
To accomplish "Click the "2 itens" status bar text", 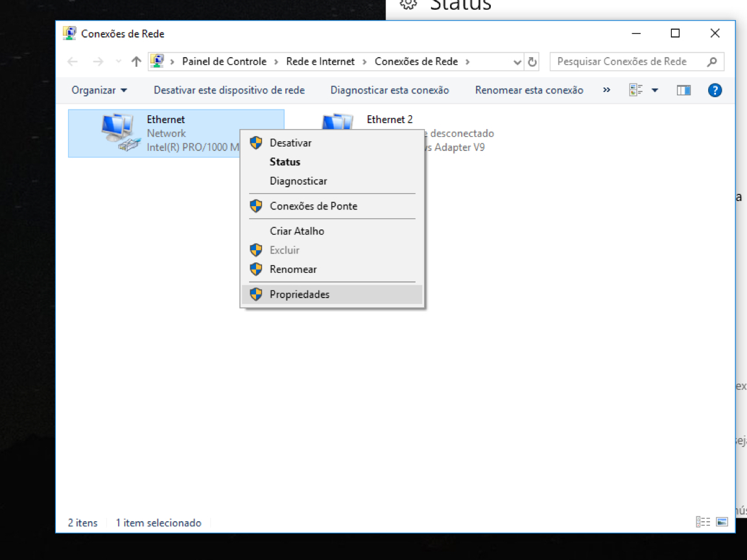I will tap(82, 523).
